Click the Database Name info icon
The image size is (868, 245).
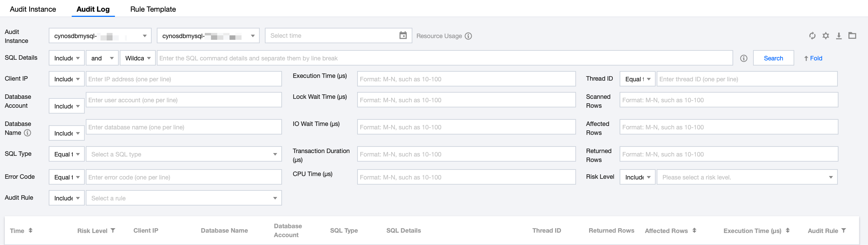coord(27,133)
